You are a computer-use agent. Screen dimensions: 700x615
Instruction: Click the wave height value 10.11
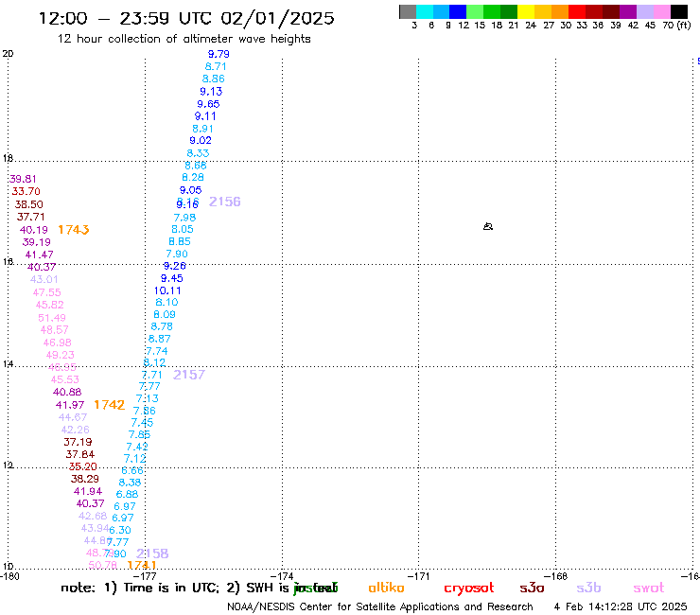point(167,290)
